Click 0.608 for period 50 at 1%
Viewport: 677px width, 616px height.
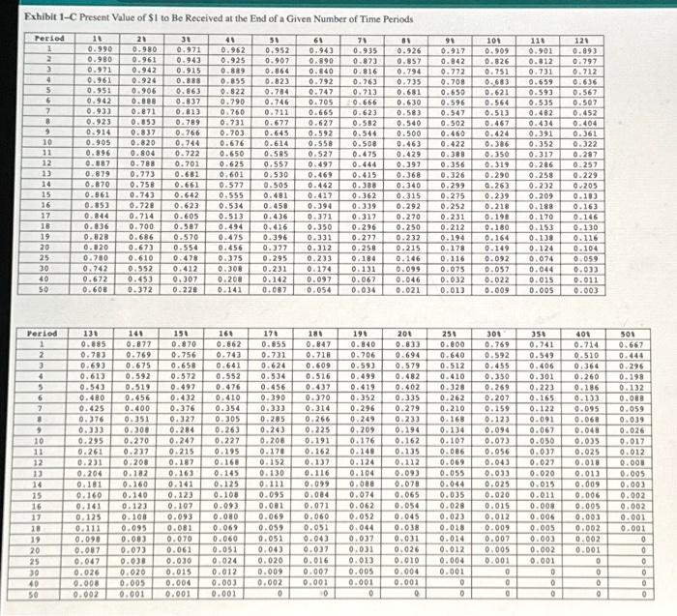(x=97, y=290)
